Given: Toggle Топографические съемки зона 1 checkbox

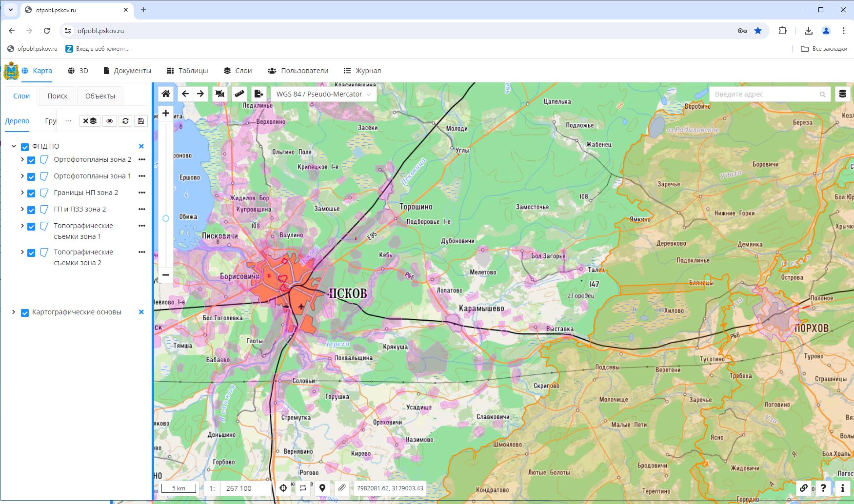Looking at the screenshot, I should pyautogui.click(x=31, y=227).
